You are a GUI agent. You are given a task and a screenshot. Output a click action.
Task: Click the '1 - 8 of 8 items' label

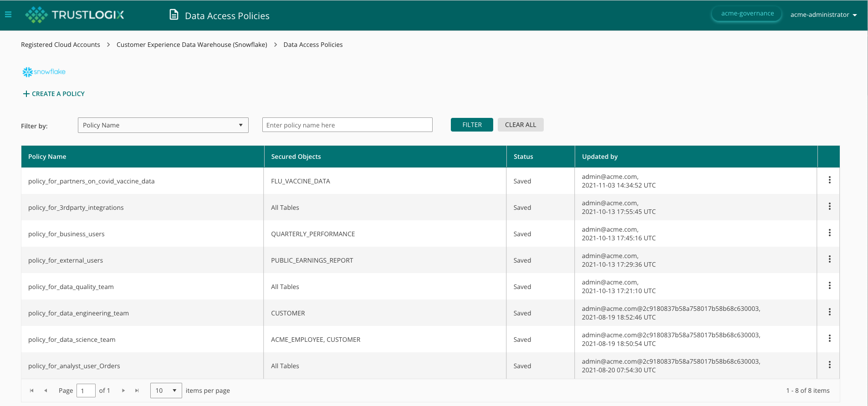(x=808, y=391)
